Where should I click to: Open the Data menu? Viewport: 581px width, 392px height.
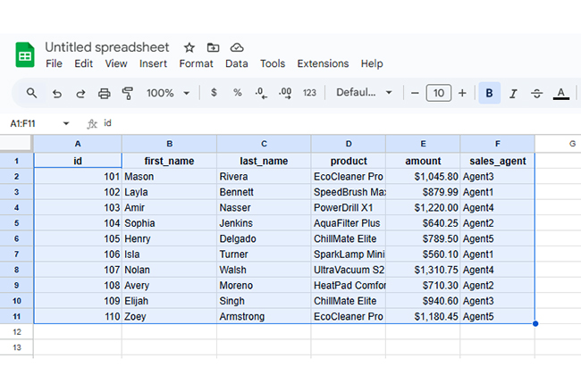tap(236, 63)
